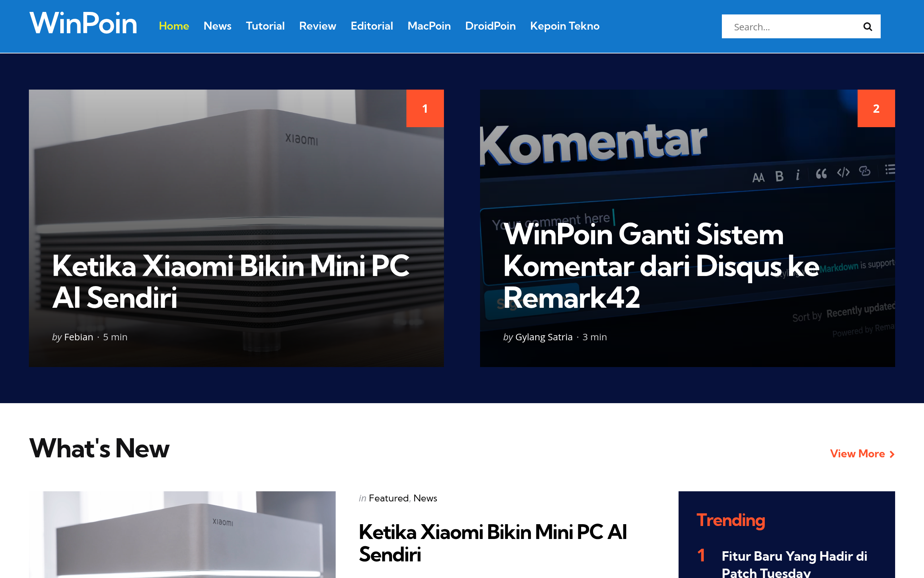This screenshot has height=578, width=924.
Task: Open the Featured category link
Action: 389,498
